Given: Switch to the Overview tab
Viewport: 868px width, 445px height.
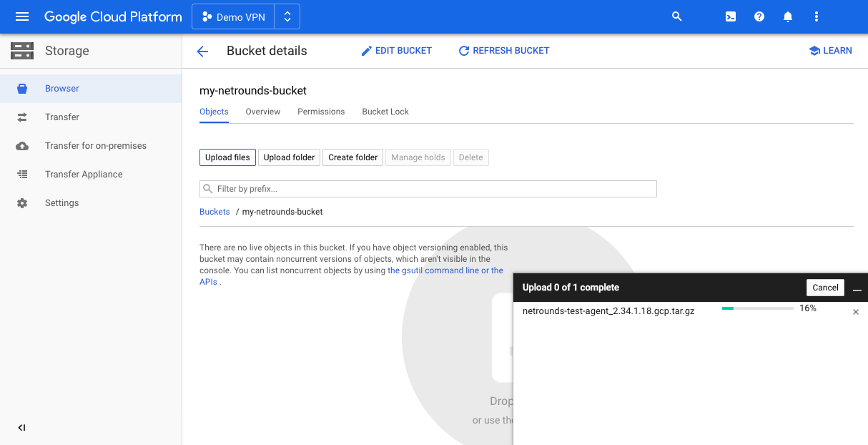Looking at the screenshot, I should [262, 112].
